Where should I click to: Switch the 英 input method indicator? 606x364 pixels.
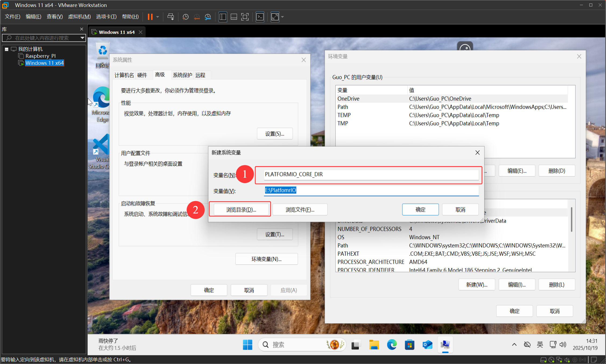(x=540, y=344)
